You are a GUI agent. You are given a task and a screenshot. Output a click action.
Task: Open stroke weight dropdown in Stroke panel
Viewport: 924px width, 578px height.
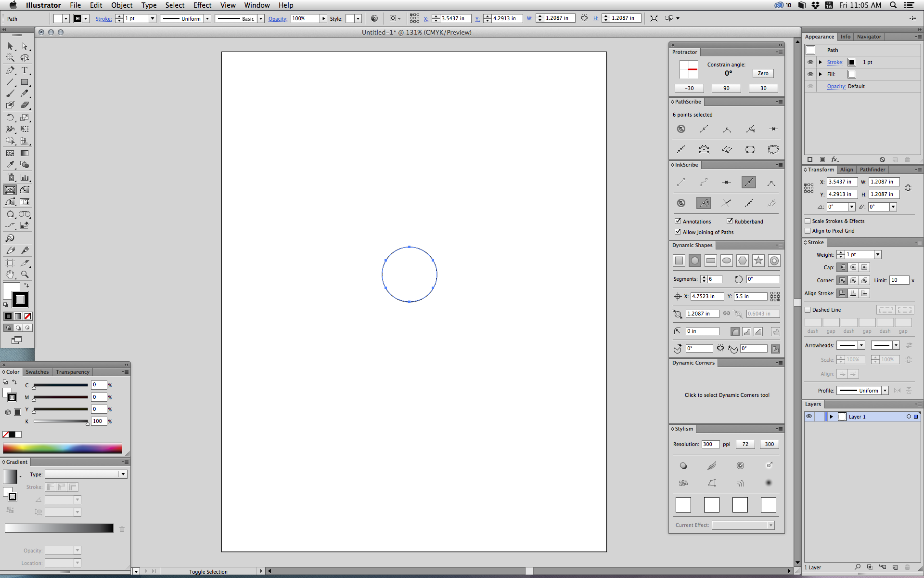coord(878,254)
